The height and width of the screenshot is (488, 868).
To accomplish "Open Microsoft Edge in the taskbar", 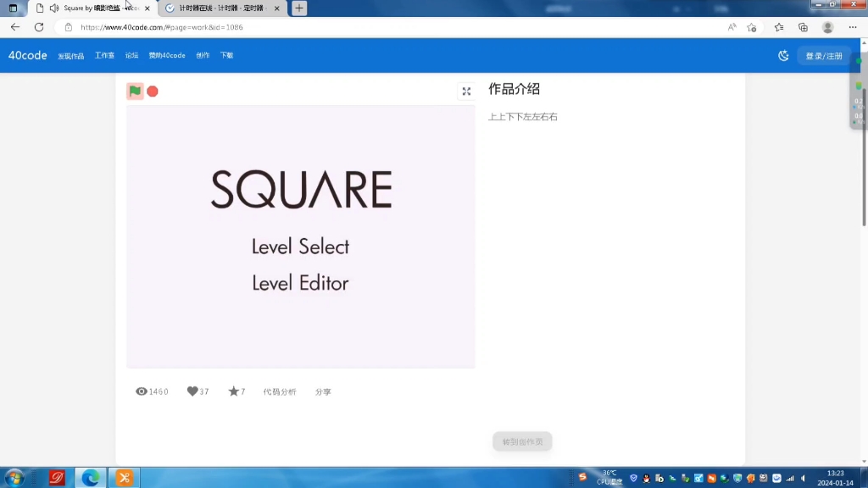I will 90,478.
